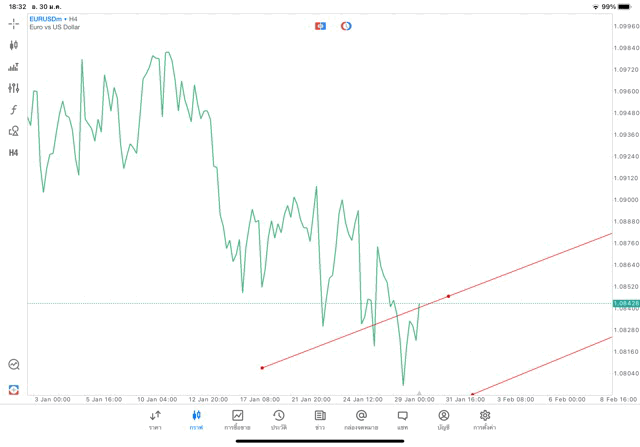640x447 pixels.
Task: Select the red trendline's right anchor point
Action: click(x=448, y=296)
